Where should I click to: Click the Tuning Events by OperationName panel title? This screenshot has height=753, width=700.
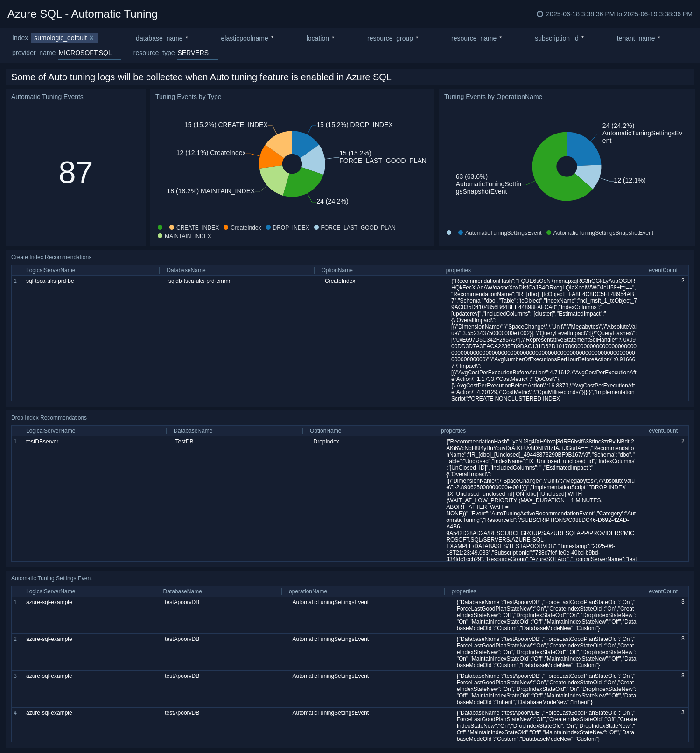point(493,97)
